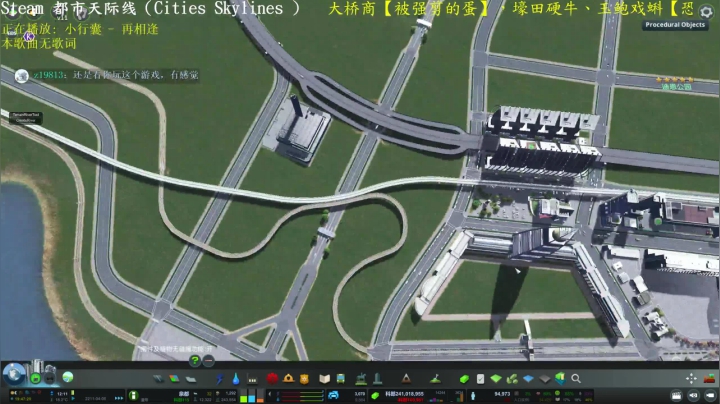
Task: Open the terrain tool icon at toolbar end
Action: click(709, 378)
